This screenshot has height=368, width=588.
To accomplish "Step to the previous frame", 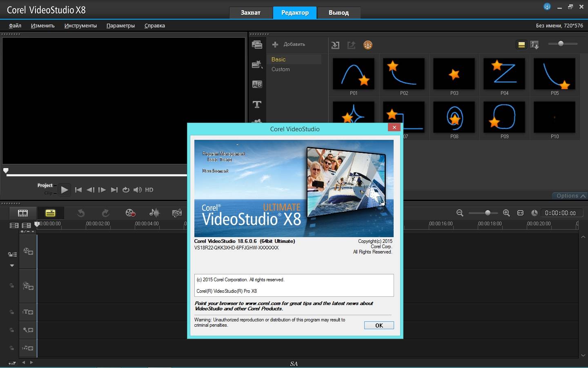I will click(90, 190).
